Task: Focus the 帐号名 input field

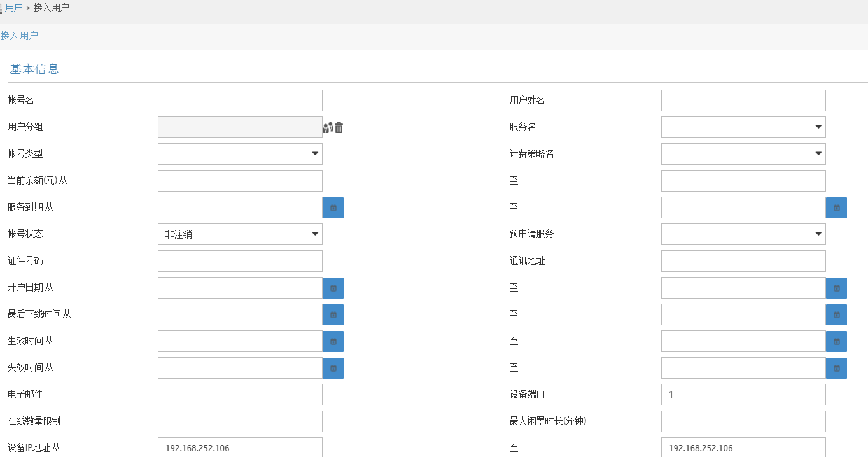Action: tap(240, 101)
